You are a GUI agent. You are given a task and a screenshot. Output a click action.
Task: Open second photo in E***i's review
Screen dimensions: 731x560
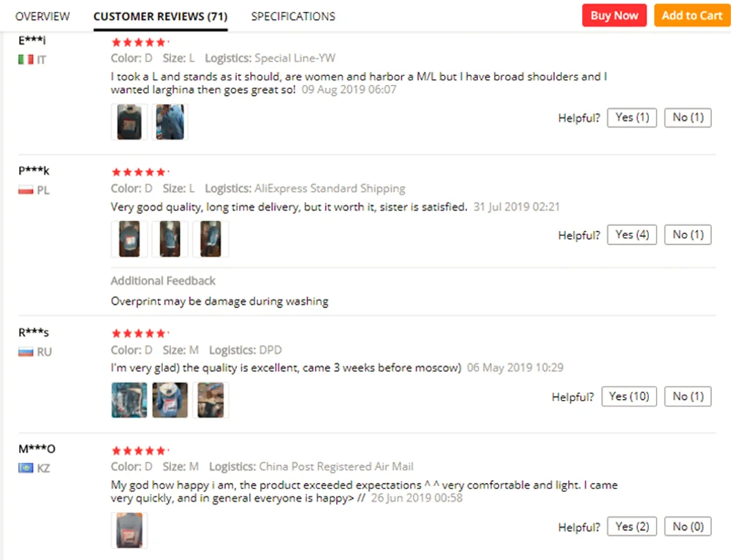click(x=170, y=121)
